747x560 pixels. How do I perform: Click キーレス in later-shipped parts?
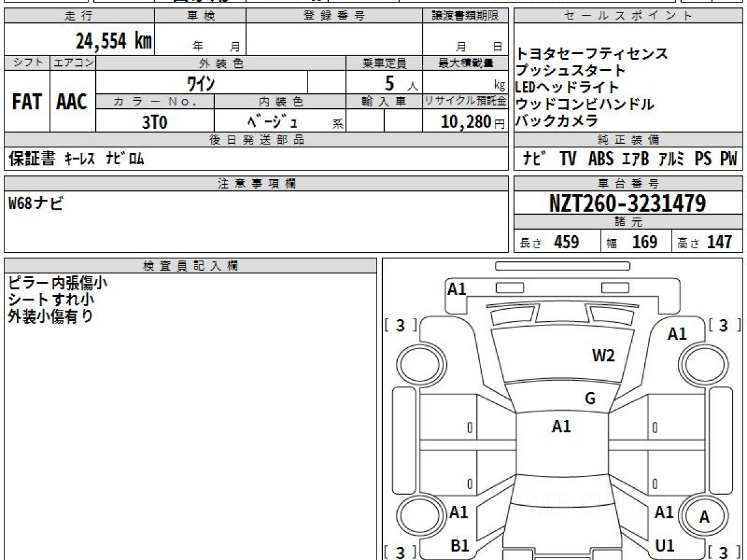click(x=80, y=159)
